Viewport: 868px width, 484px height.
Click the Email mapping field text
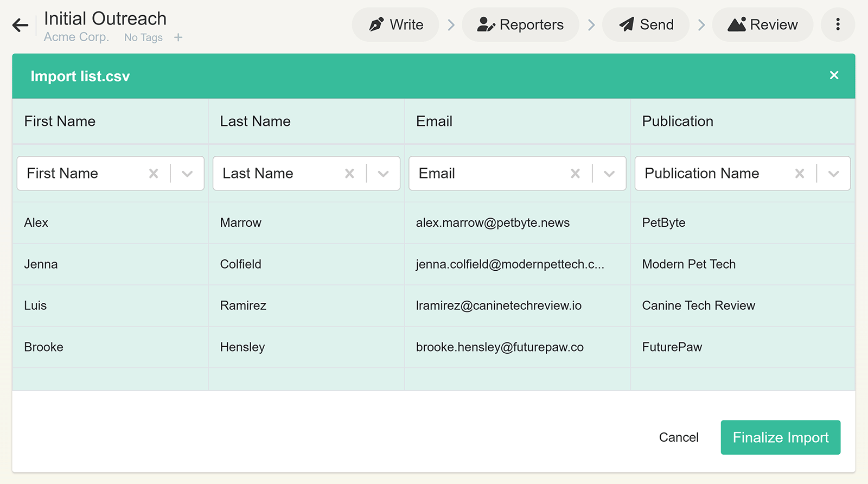pyautogui.click(x=437, y=174)
